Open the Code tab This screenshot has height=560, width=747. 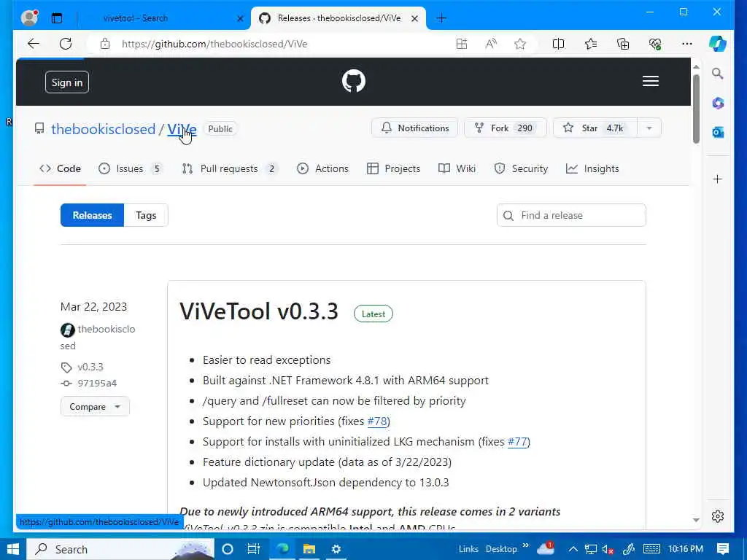pyautogui.click(x=60, y=168)
